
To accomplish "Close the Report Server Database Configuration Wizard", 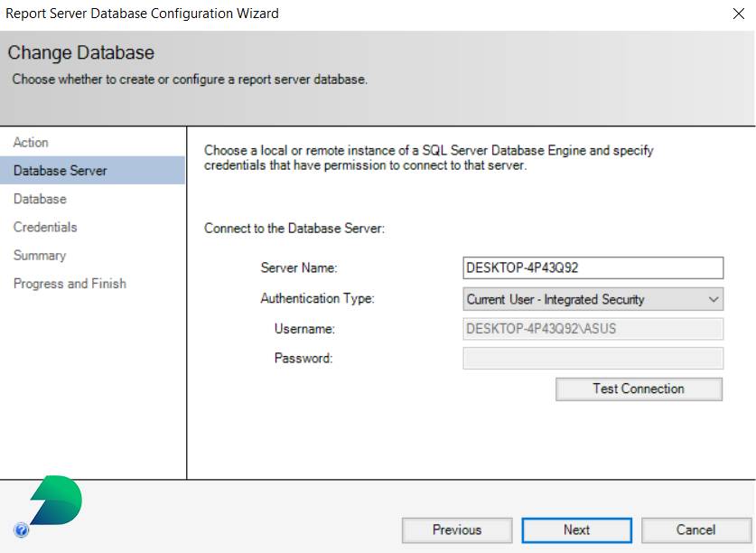I will pos(739,13).
